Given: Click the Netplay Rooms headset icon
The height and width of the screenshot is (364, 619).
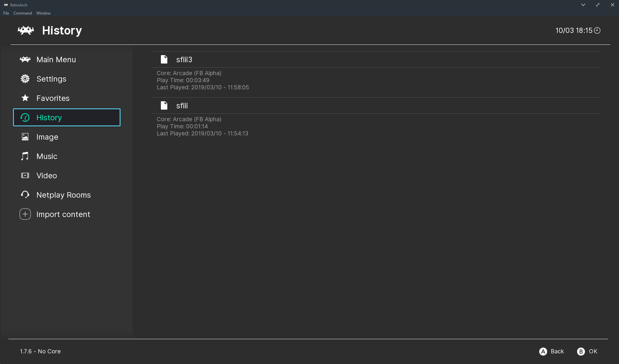Looking at the screenshot, I should (25, 195).
